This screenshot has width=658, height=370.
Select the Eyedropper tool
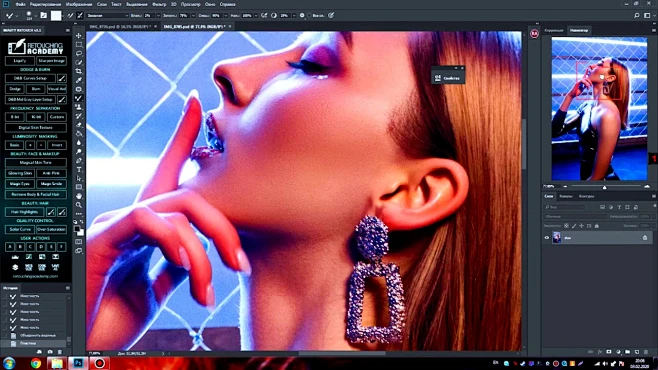(x=79, y=80)
